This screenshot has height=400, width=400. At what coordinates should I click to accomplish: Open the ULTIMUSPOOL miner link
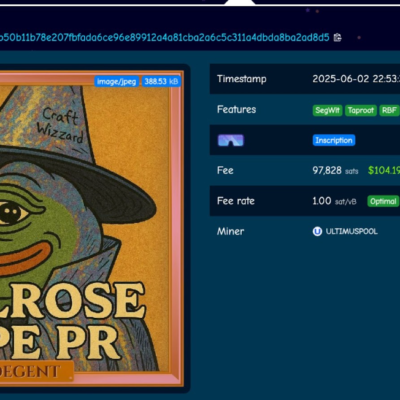click(x=351, y=231)
